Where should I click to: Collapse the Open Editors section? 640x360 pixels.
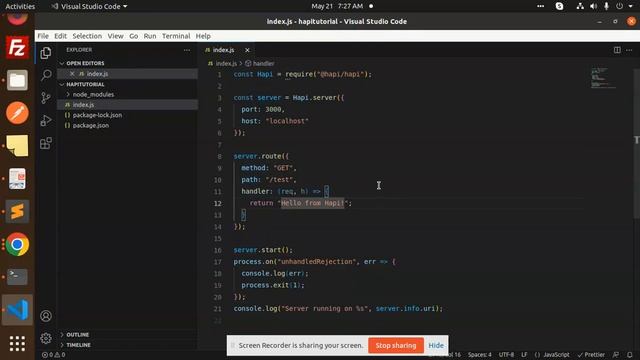point(85,63)
